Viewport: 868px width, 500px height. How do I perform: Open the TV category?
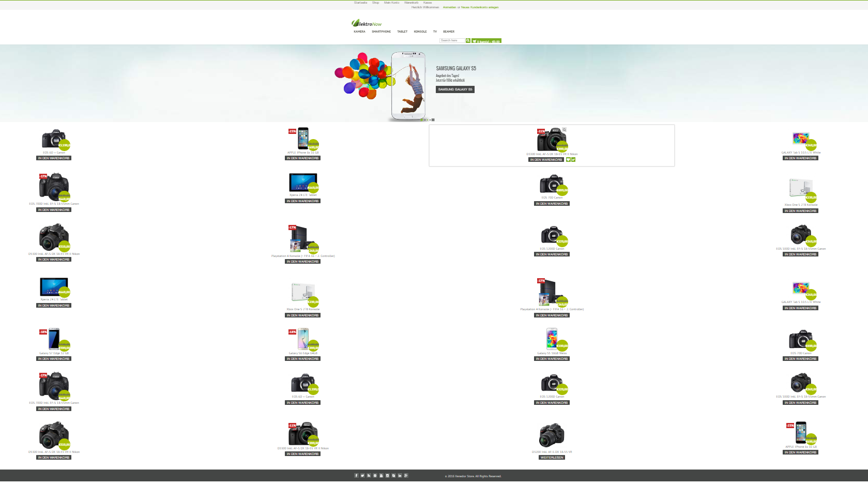click(435, 32)
